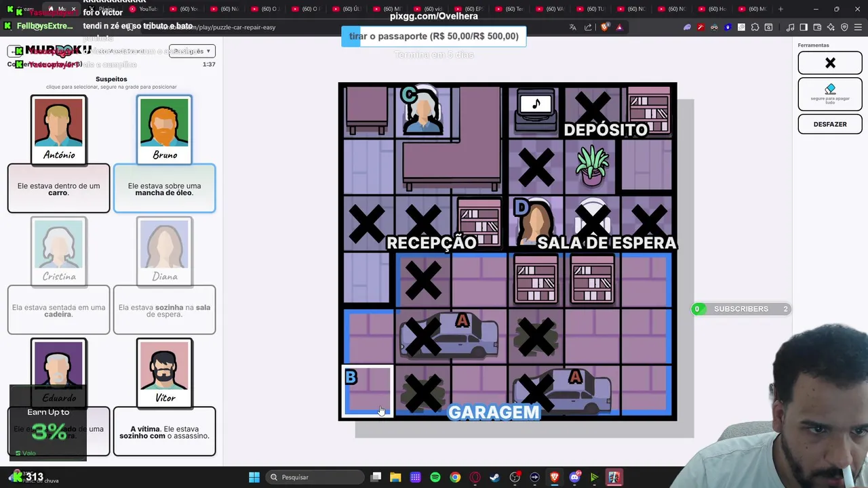Open the Leo AI sparkle icon
This screenshot has height=488, width=868.
[831, 27]
